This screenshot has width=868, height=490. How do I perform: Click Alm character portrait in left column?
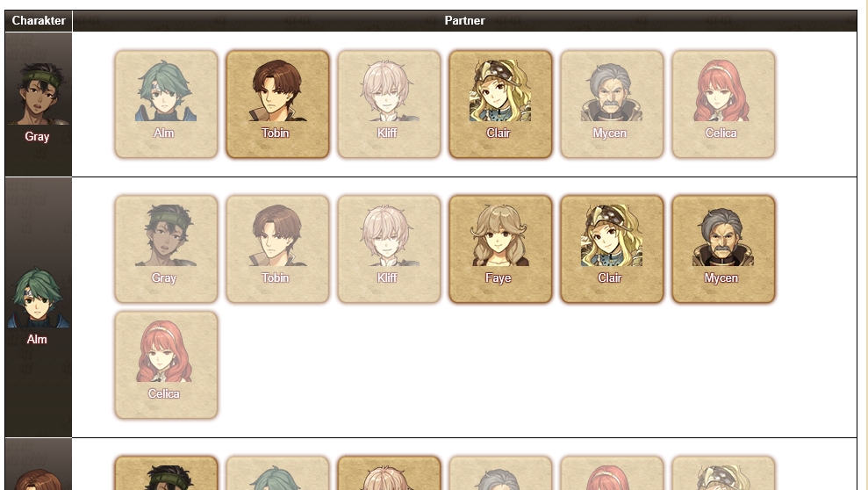pyautogui.click(x=38, y=297)
